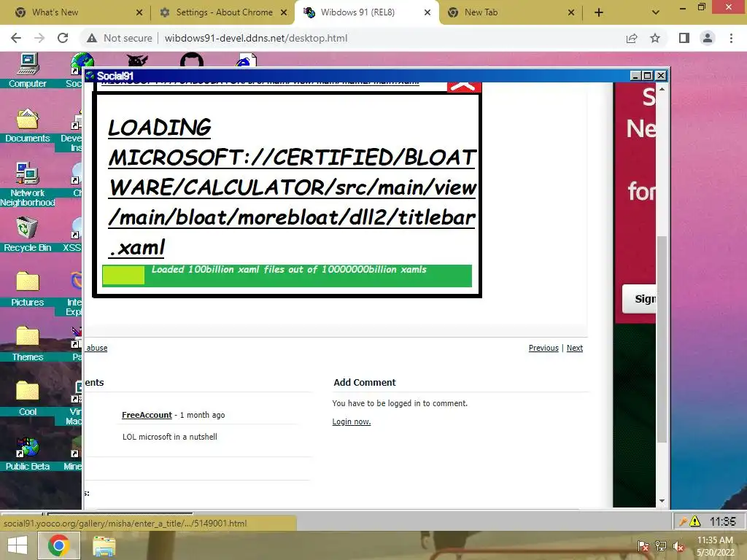
Task: Open the Themes folder icon
Action: (28, 344)
